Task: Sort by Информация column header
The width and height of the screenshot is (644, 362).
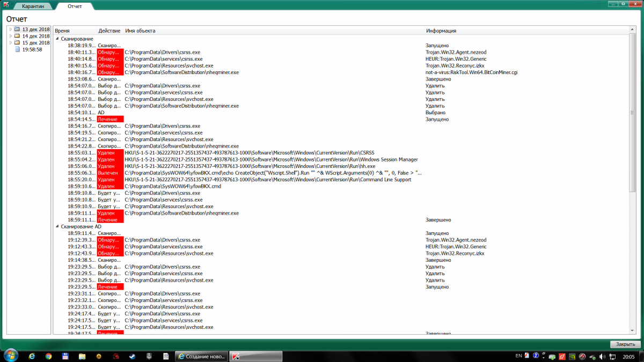Action: [x=526, y=31]
